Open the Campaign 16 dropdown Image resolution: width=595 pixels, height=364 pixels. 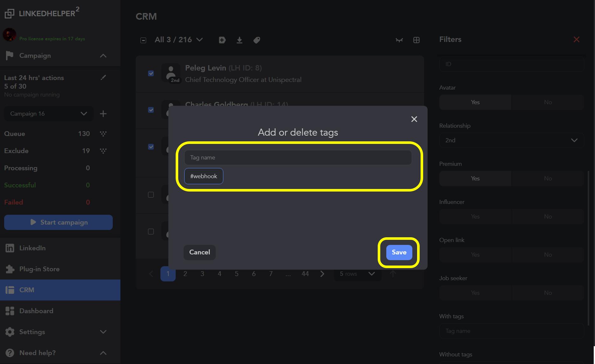pos(48,114)
